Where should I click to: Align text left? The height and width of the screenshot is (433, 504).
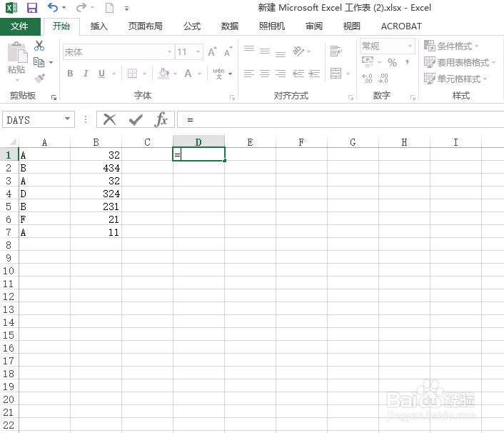[x=249, y=74]
